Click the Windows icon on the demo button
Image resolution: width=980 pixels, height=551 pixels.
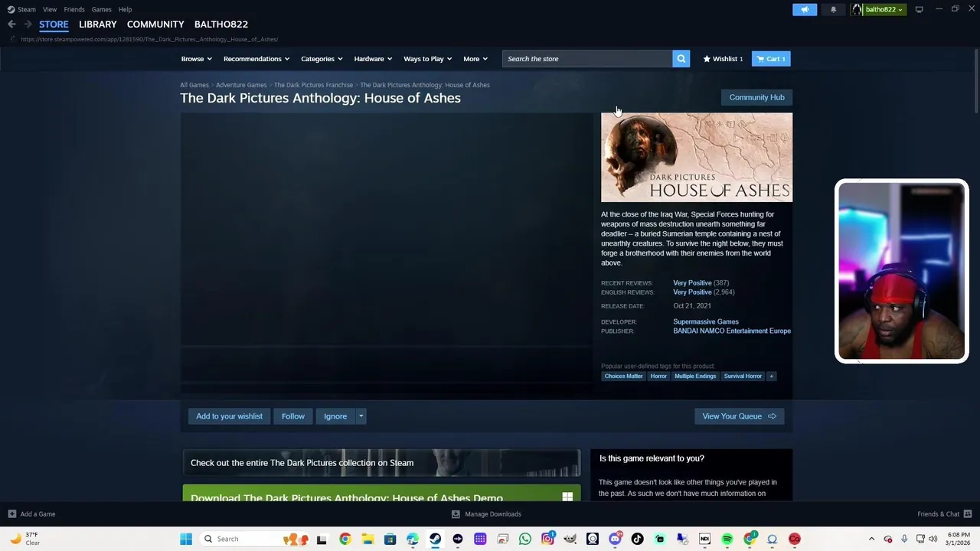tap(567, 497)
